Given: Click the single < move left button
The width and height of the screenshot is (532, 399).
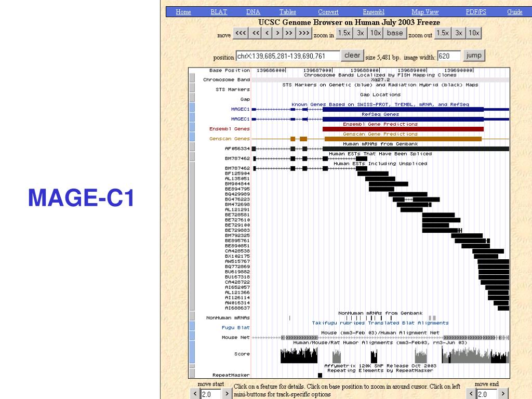Looking at the screenshot, I should click(x=267, y=33).
